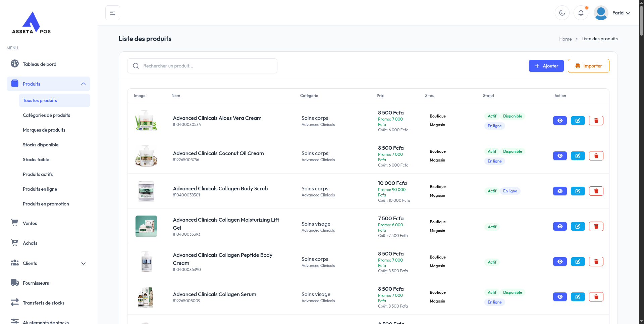
Task: Expand the Clients submenu
Action: coord(83,263)
